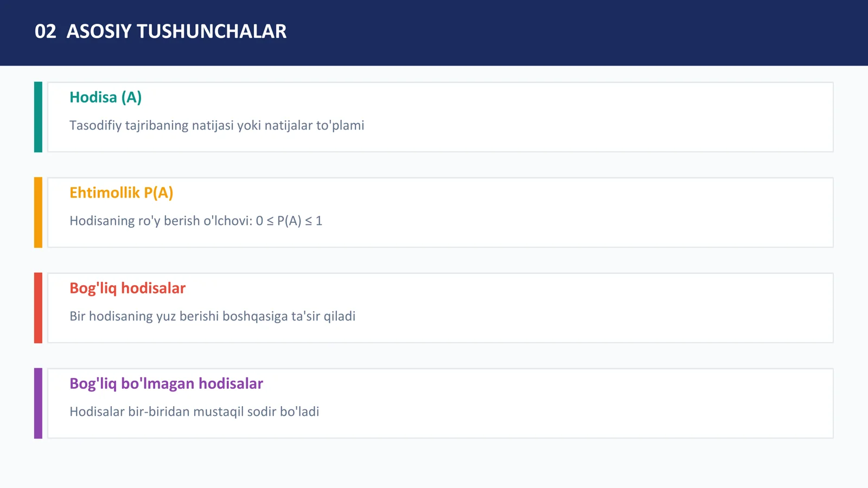Select the 'Ehtimollik P(A)' heading
This screenshot has width=868, height=488.
pos(122,193)
